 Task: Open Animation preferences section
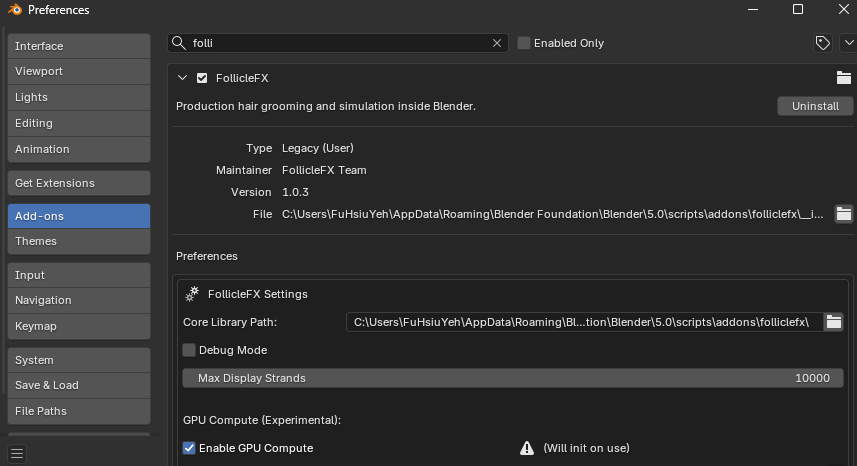point(79,149)
